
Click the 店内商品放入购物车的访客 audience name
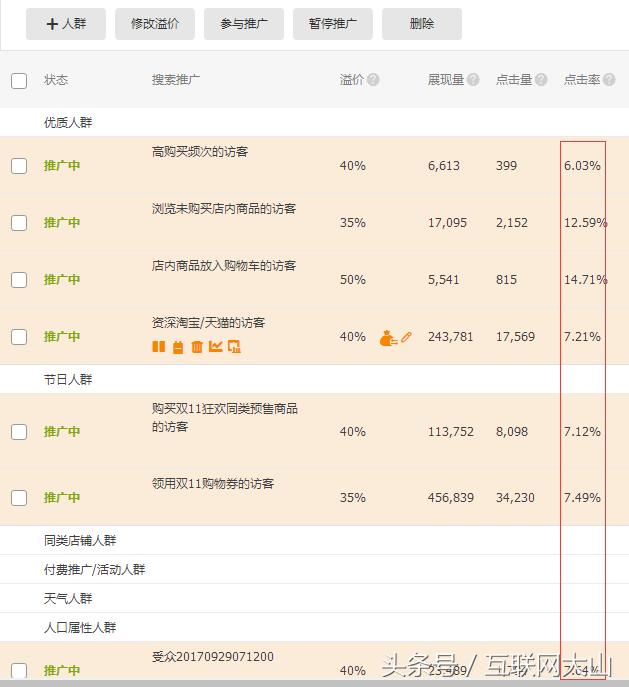pyautogui.click(x=224, y=266)
